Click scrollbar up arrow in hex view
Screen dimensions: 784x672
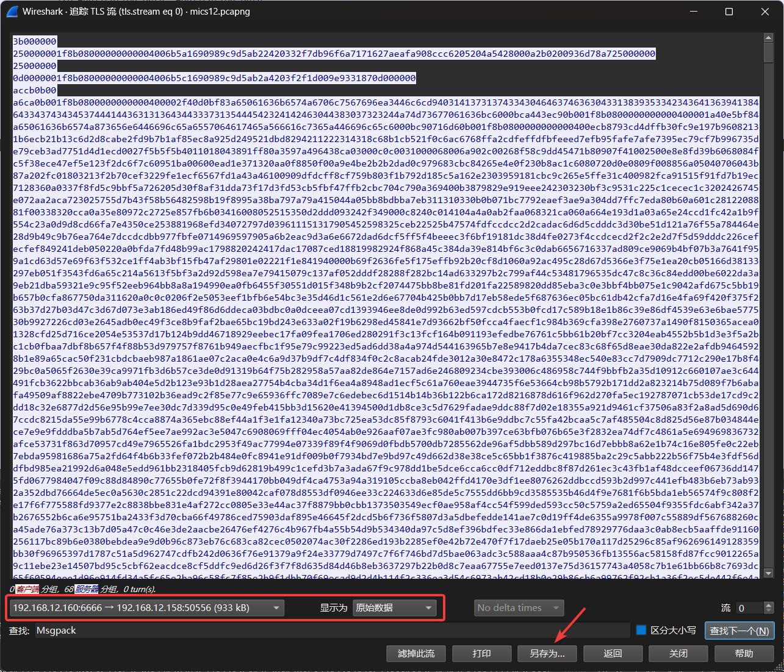click(x=768, y=38)
